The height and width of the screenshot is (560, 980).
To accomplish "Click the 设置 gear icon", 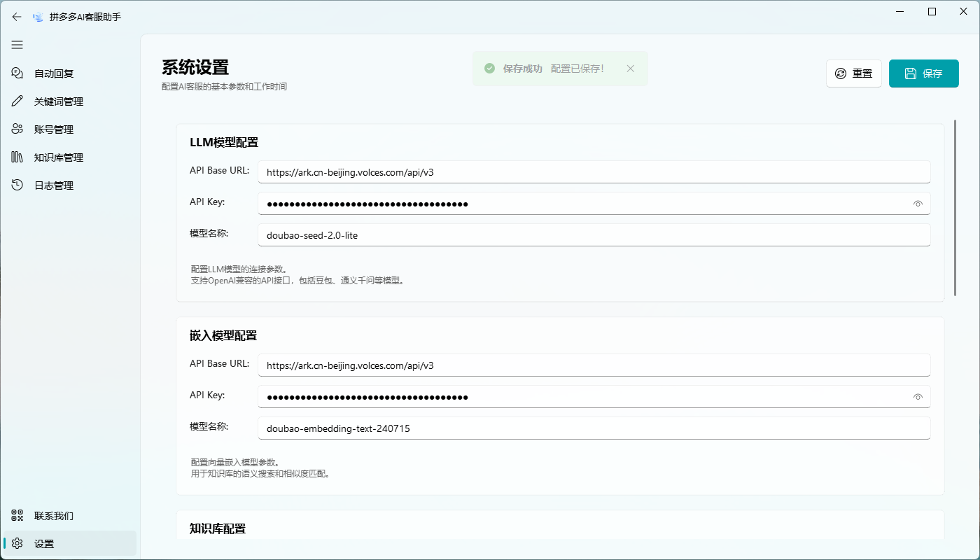I will (17, 543).
